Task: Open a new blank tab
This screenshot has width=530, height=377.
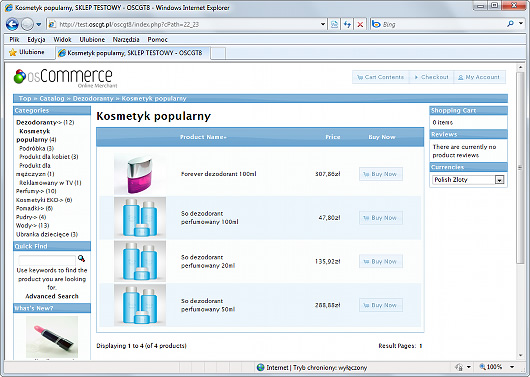Action: 218,53
